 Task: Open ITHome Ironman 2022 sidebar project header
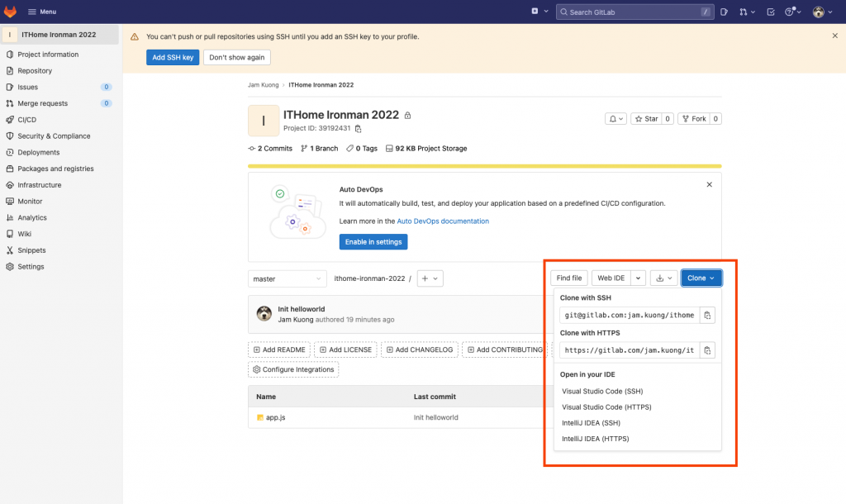point(60,35)
